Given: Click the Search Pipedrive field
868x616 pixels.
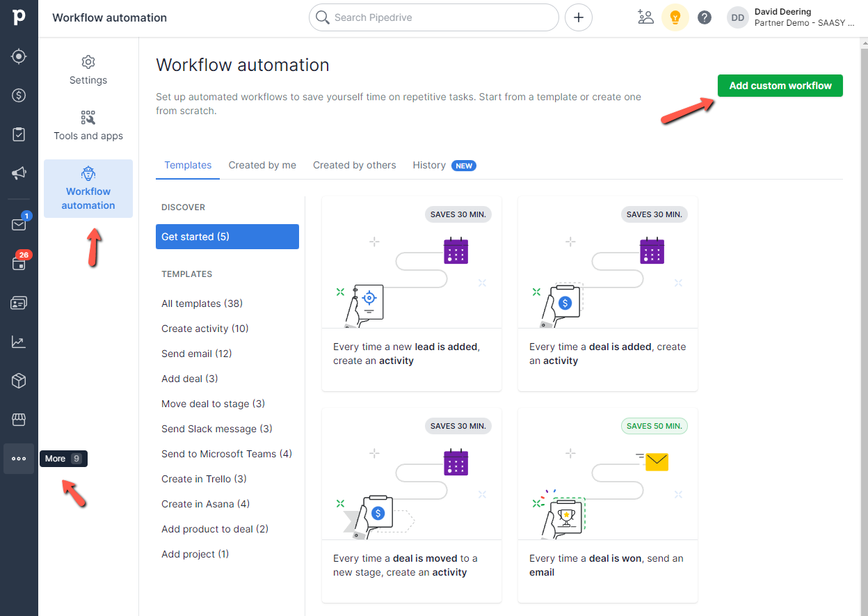Looking at the screenshot, I should click(433, 17).
